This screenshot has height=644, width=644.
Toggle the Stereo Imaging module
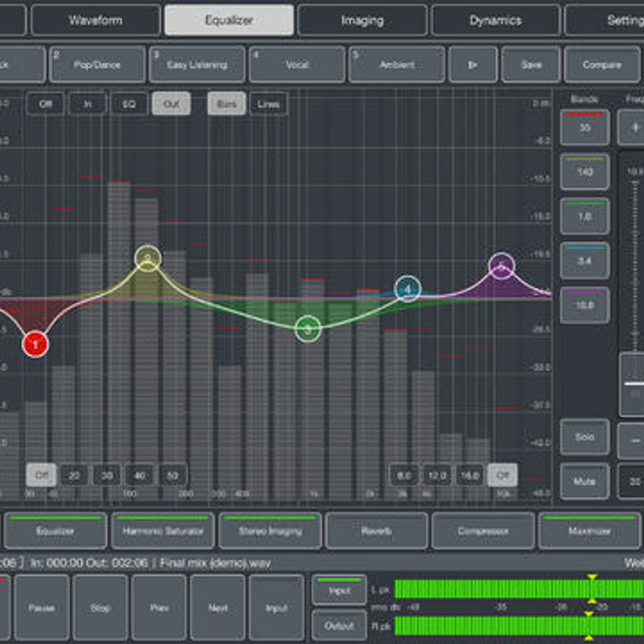(x=270, y=531)
